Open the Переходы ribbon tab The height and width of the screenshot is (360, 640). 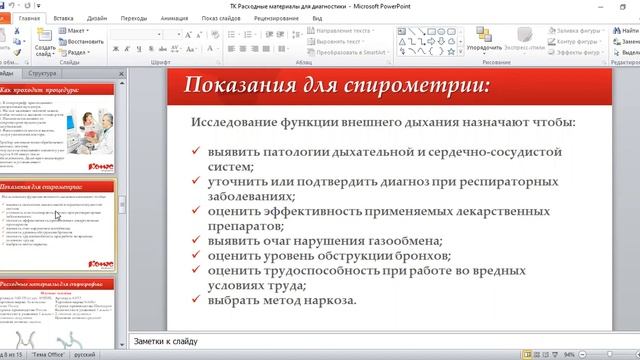pyautogui.click(x=134, y=18)
